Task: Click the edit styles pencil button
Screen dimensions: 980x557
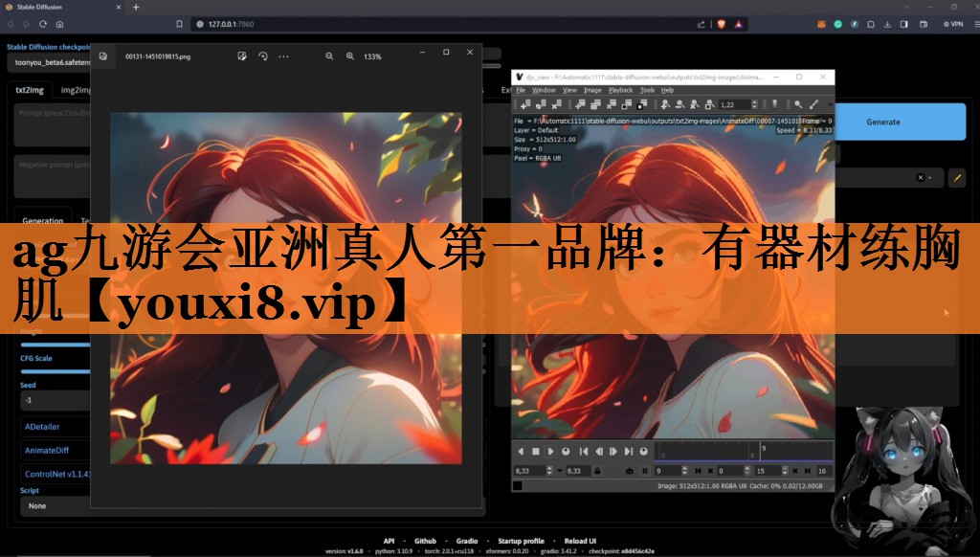Action: coord(957,178)
